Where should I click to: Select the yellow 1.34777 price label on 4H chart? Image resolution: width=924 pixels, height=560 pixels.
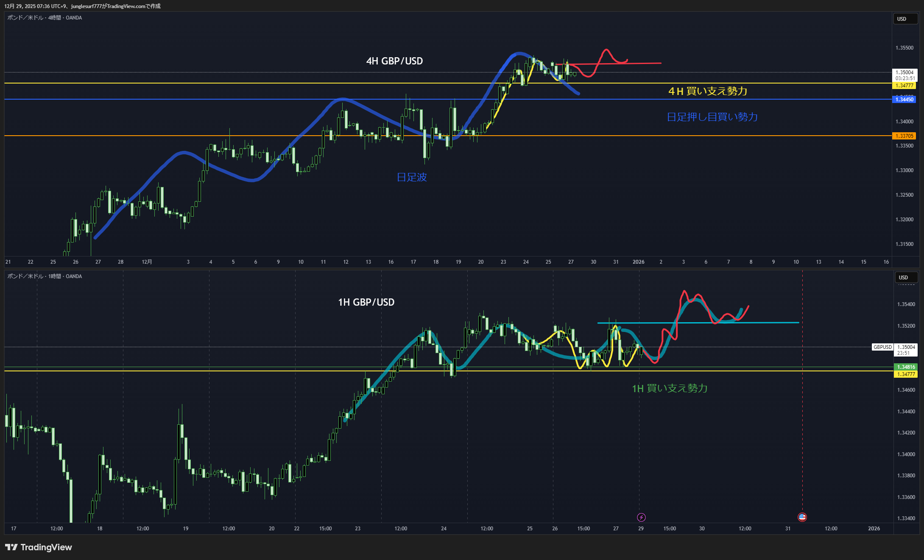(904, 86)
